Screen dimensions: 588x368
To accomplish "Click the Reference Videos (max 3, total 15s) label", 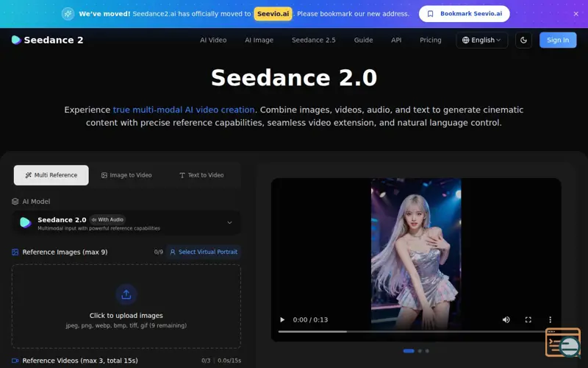I will coord(80,361).
